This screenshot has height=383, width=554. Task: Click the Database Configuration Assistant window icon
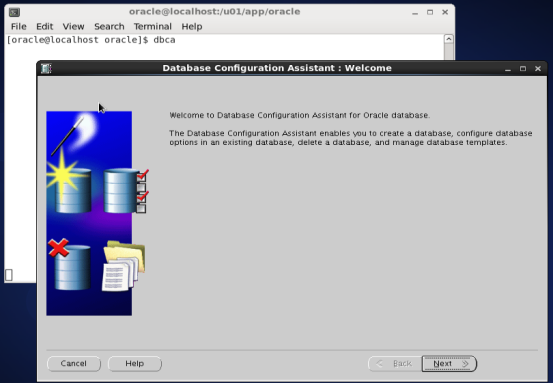[46, 68]
